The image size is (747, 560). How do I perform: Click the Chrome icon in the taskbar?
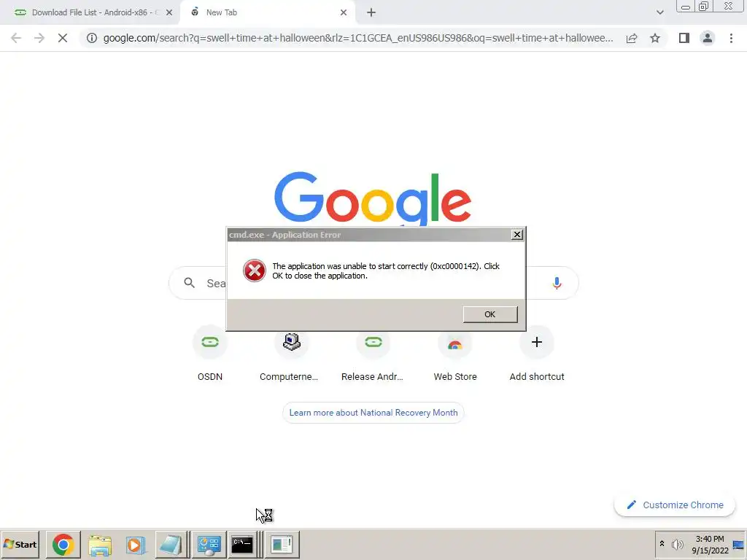pos(63,545)
